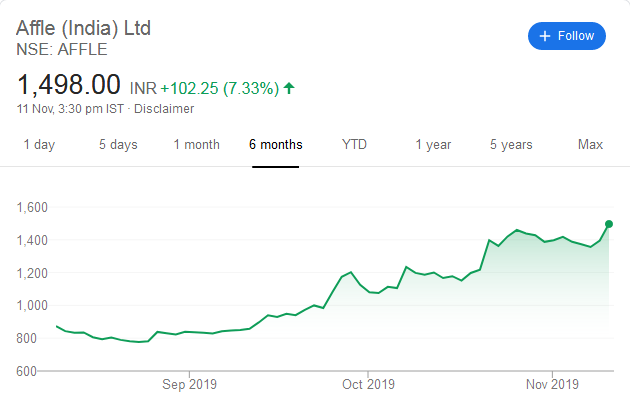This screenshot has height=402, width=630.
Task: Click the Sep 2019 axis label
Action: click(189, 384)
